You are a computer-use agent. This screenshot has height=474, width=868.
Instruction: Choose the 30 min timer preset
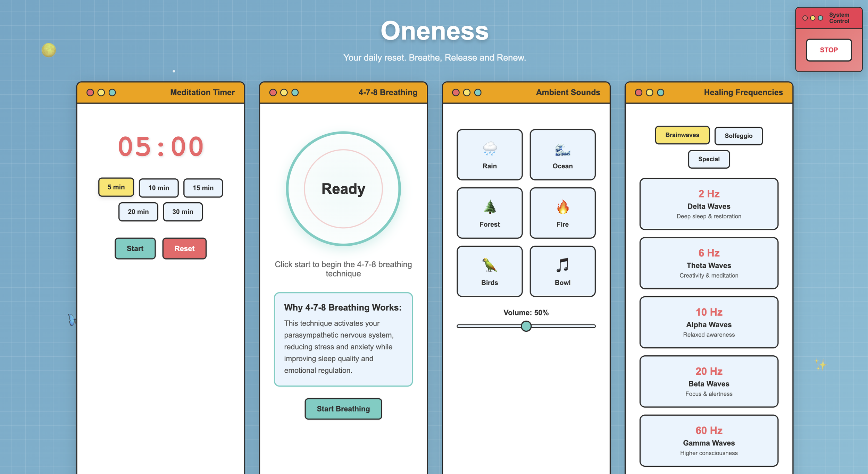pyautogui.click(x=183, y=212)
